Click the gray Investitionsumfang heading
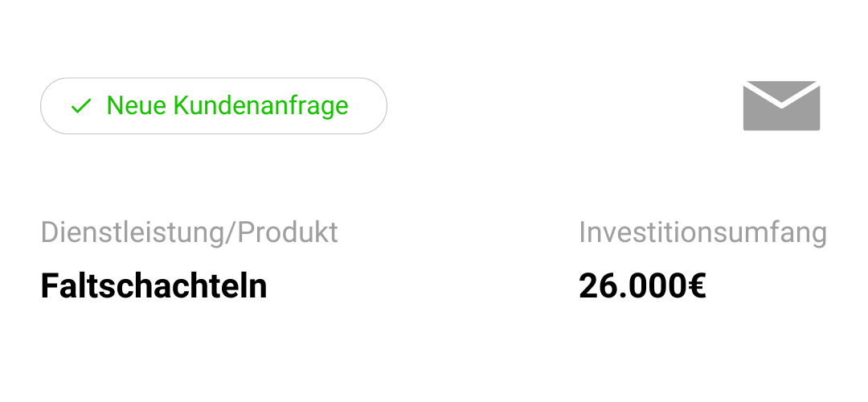The height and width of the screenshot is (402, 868). 702,233
